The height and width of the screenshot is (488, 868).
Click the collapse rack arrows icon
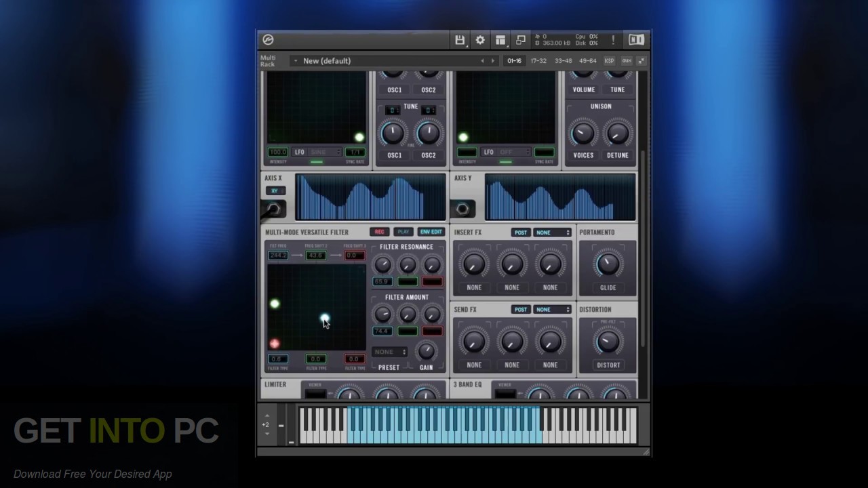tap(641, 61)
